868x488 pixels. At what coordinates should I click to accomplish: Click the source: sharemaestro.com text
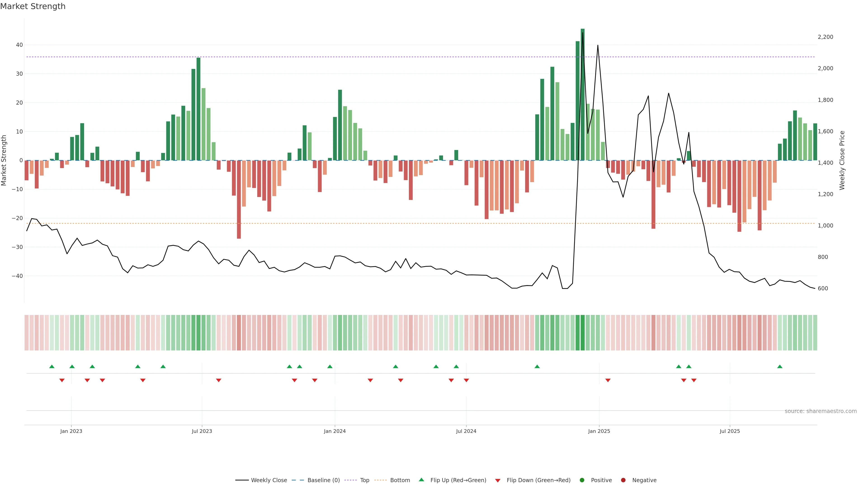click(821, 411)
